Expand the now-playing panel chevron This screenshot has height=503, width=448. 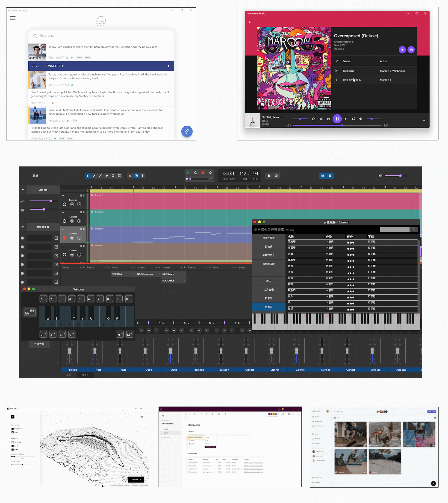424,121
